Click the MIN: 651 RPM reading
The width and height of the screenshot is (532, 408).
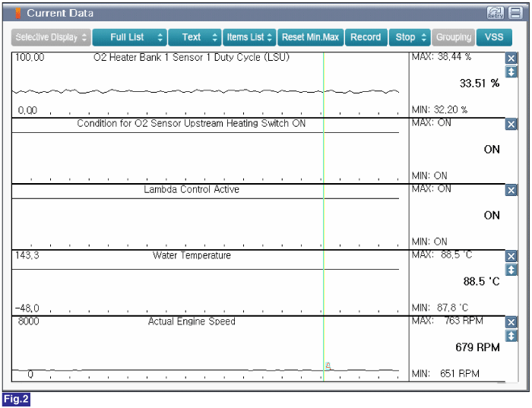[x=445, y=373]
